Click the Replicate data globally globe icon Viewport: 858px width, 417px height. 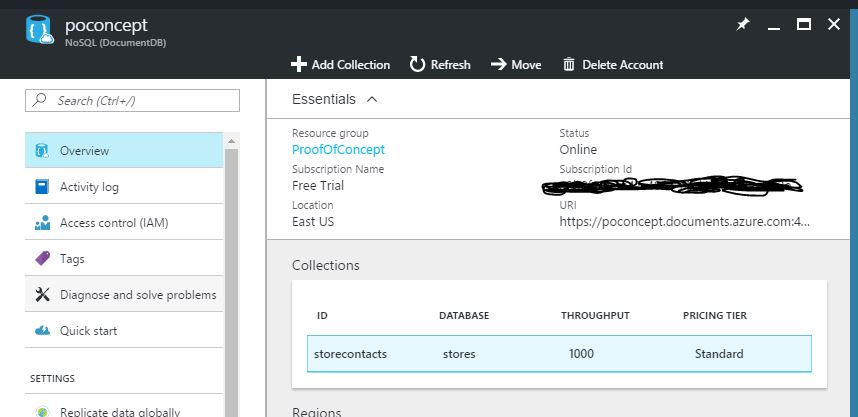click(42, 412)
